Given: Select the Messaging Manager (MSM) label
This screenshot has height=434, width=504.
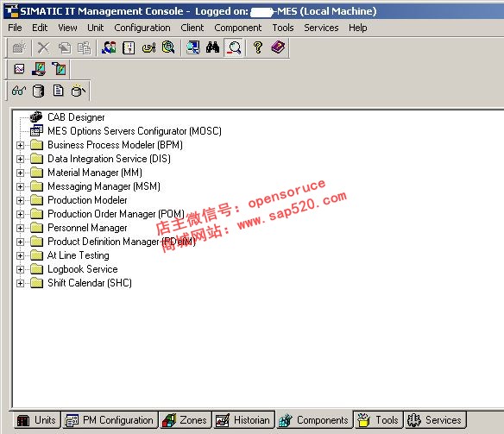Looking at the screenshot, I should (x=104, y=186).
